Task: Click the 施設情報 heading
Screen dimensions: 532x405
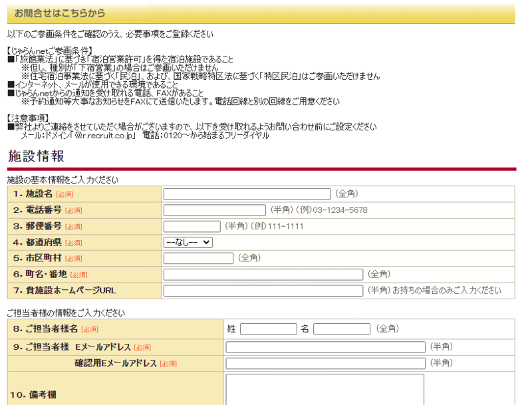Action: coord(37,156)
